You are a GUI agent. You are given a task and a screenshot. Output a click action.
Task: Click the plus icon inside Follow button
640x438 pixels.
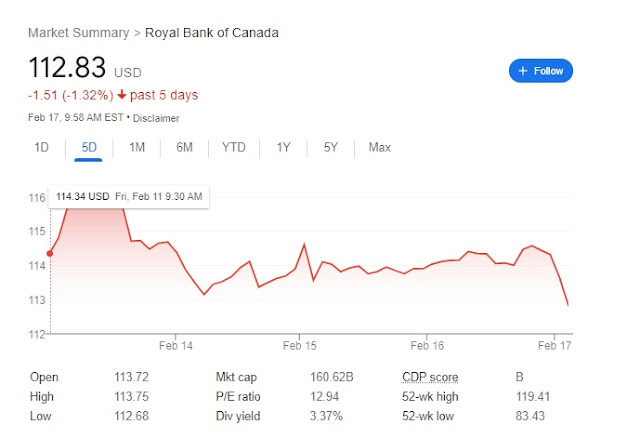tap(523, 71)
